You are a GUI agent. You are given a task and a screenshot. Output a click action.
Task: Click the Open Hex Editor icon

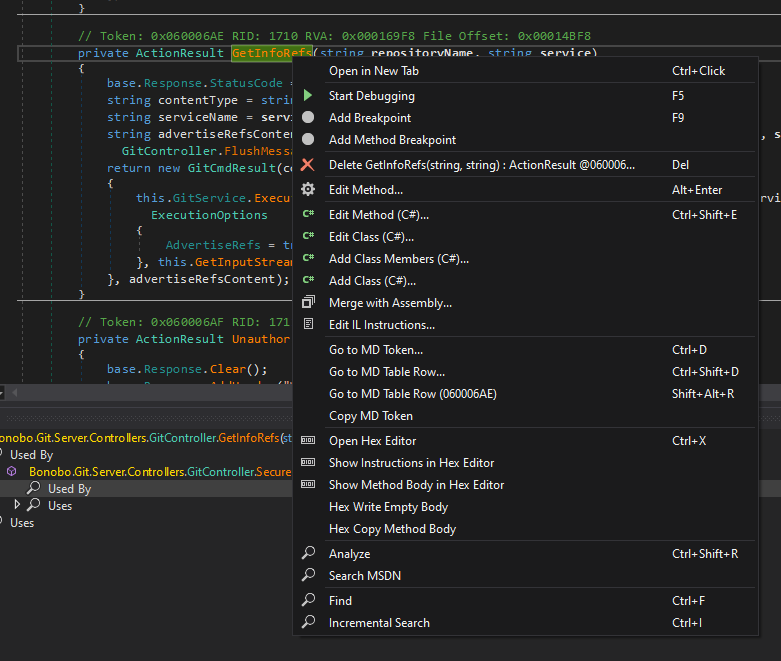[x=308, y=441]
